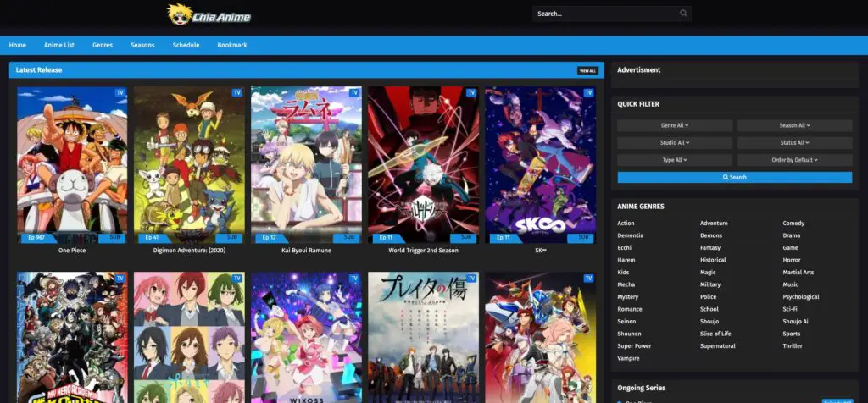Select the Sci-Fi genre

click(x=790, y=309)
